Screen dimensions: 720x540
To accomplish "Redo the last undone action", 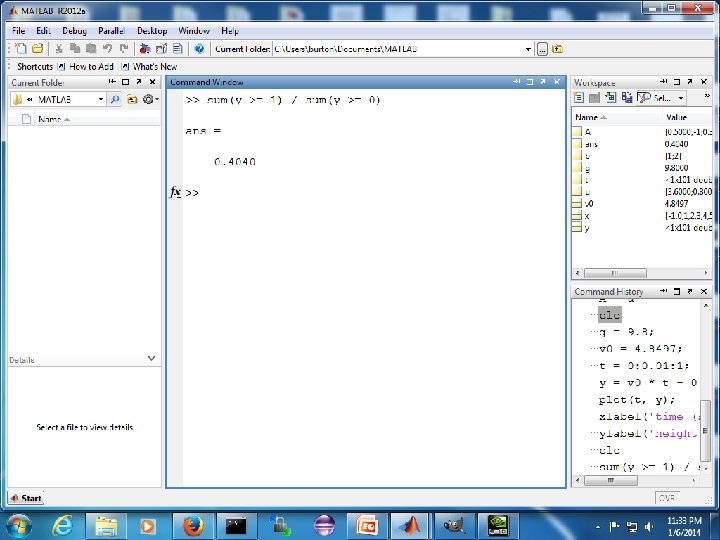I will coord(124,49).
